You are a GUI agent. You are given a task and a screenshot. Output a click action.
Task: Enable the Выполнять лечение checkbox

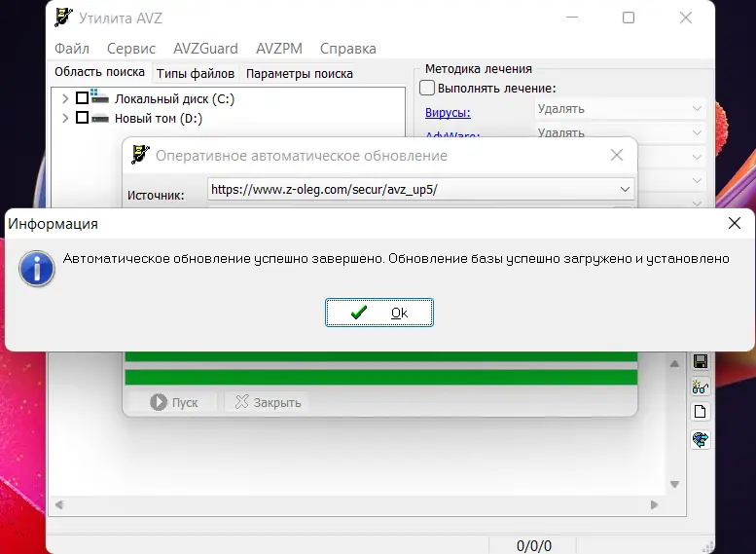tap(427, 88)
